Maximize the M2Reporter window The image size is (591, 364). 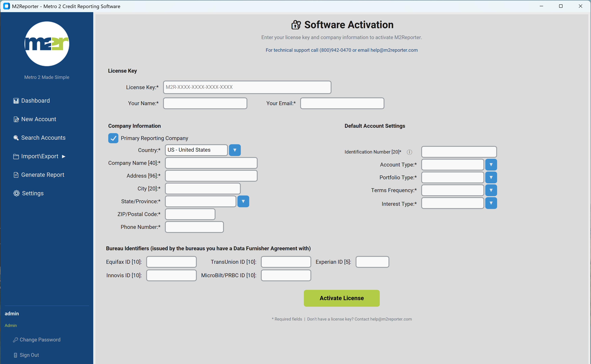tap(561, 6)
